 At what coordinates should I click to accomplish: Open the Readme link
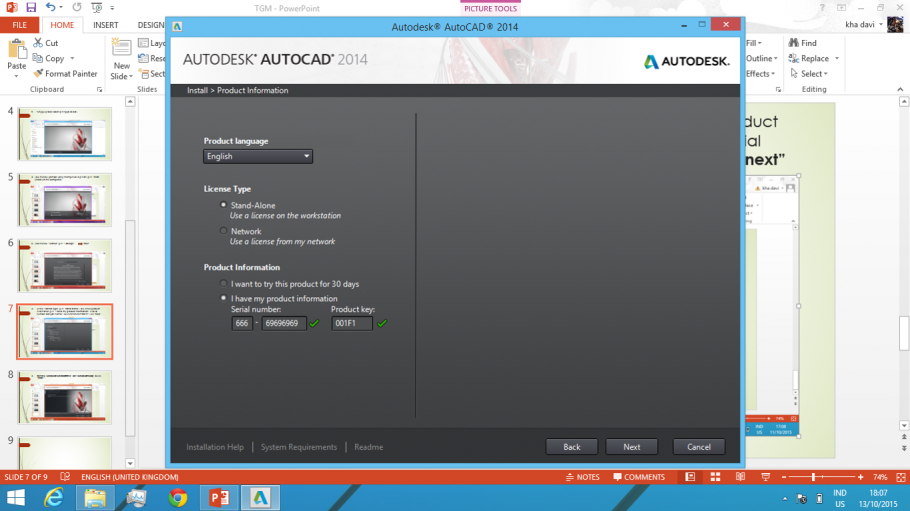point(369,447)
